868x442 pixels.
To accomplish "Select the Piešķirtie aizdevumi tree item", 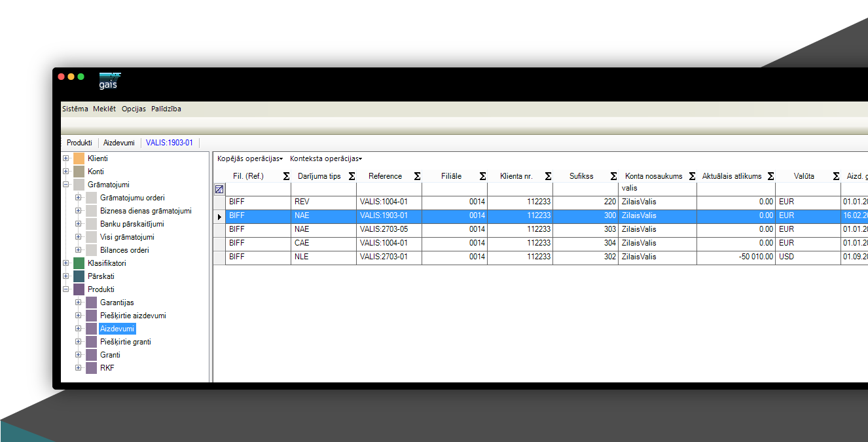I will click(x=133, y=316).
